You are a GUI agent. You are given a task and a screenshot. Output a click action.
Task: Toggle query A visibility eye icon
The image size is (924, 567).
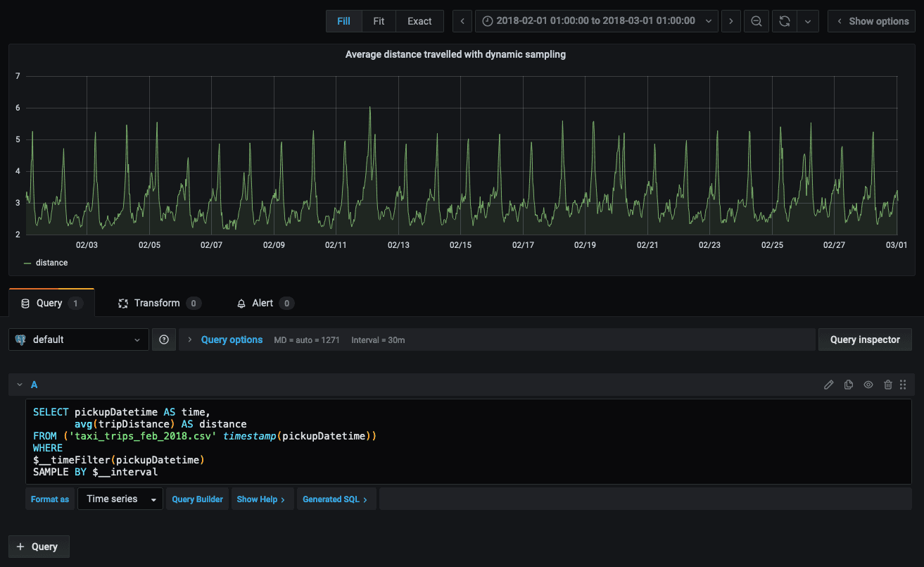pos(868,385)
